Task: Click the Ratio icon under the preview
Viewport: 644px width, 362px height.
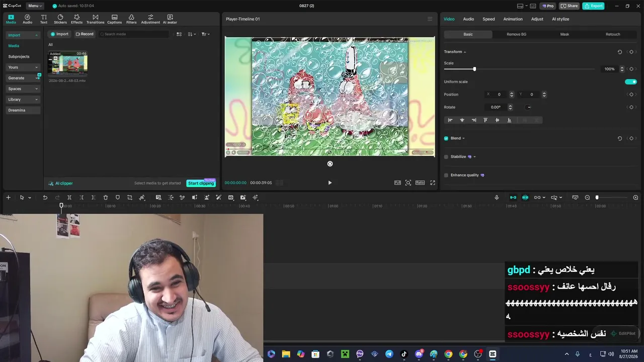Action: [x=420, y=183]
